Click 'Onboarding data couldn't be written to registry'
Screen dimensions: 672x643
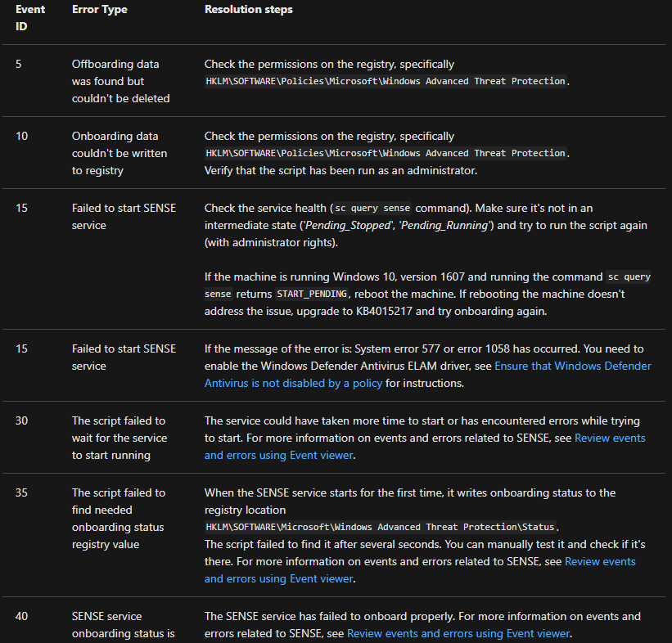click(x=120, y=153)
